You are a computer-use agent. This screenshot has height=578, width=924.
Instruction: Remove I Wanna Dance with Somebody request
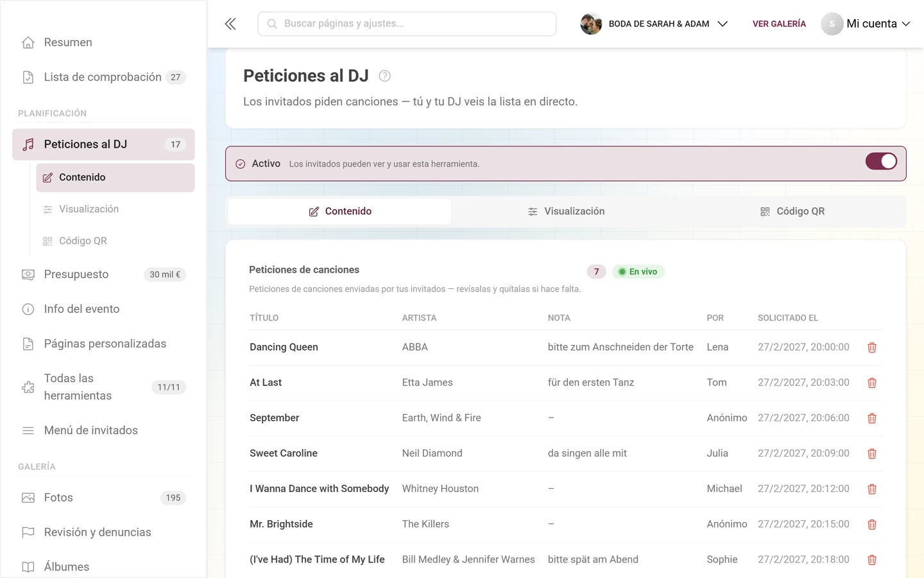pyautogui.click(x=872, y=489)
